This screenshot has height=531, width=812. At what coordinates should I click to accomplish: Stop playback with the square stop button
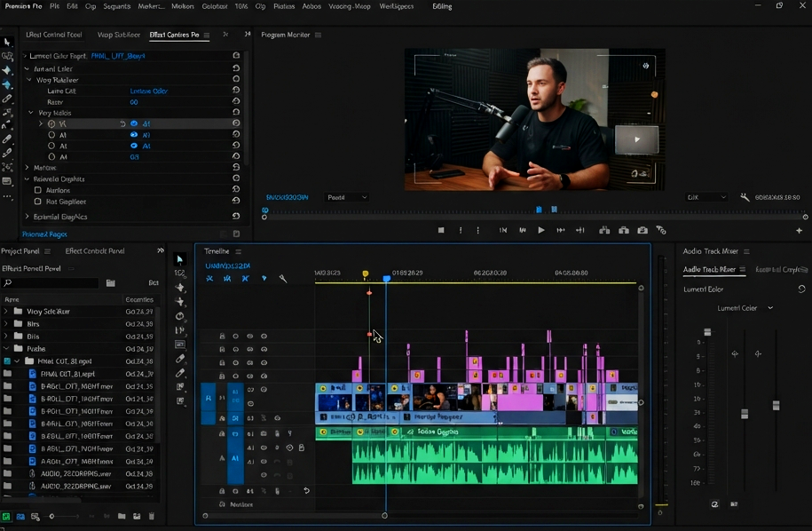(x=441, y=230)
